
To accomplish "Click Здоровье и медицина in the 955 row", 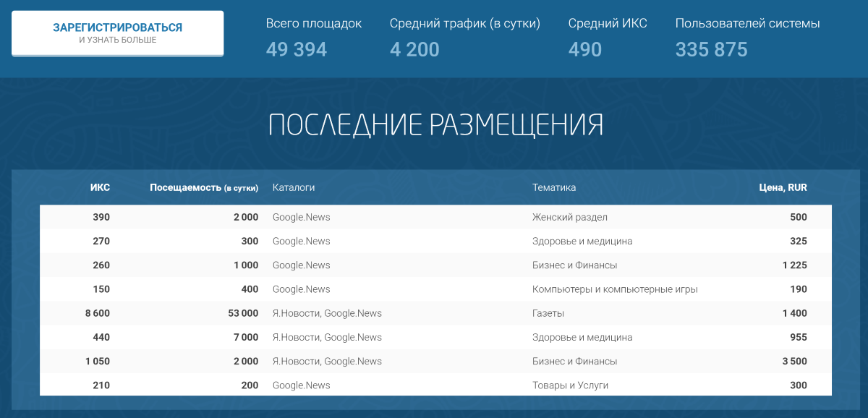I will (x=582, y=337).
